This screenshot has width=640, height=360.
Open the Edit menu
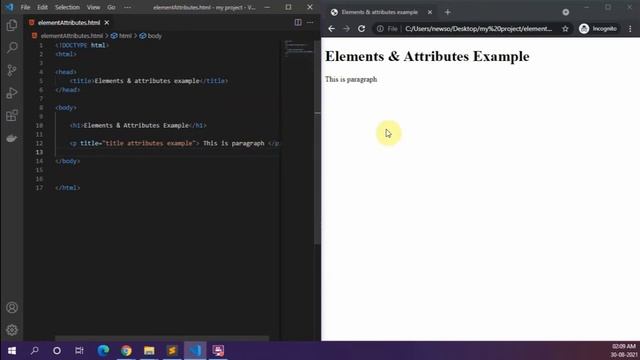(x=42, y=7)
